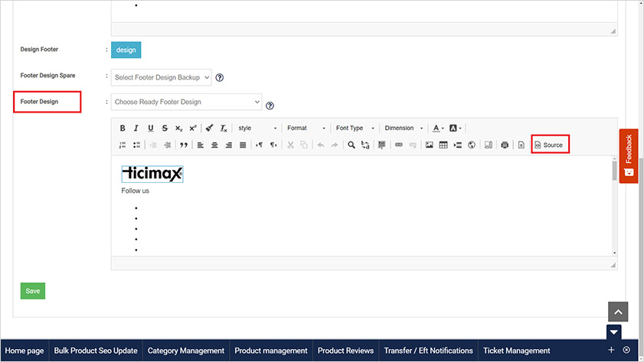This screenshot has width=644, height=362.
Task: Center align the text
Action: tap(215, 145)
